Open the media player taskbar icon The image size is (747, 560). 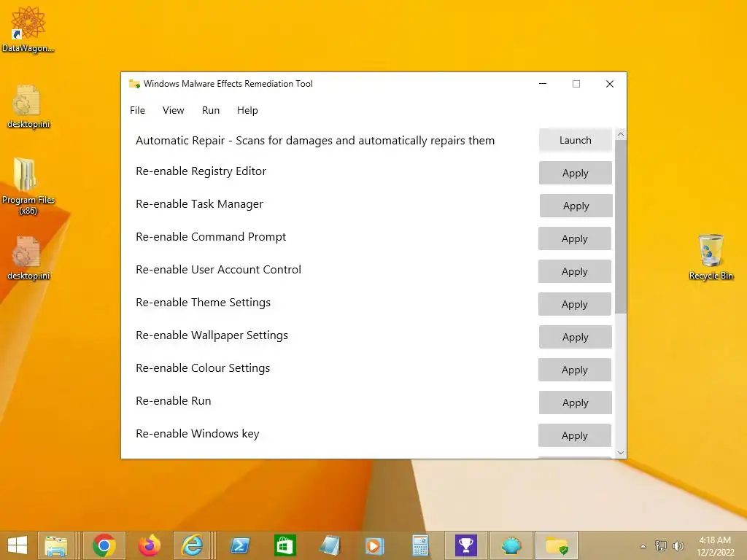(x=374, y=545)
